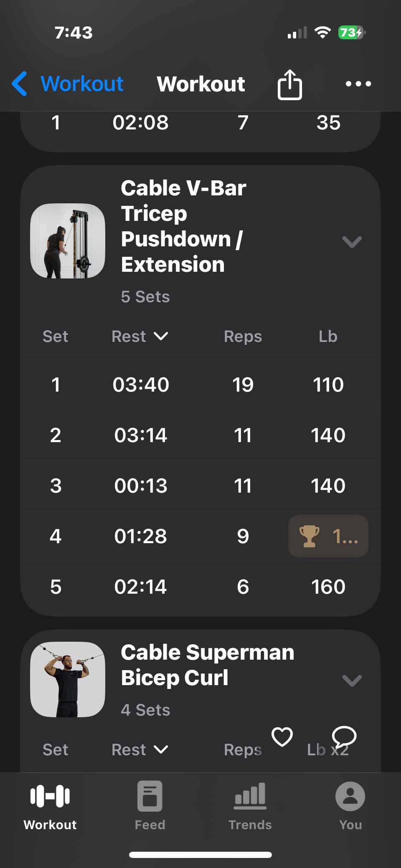The image size is (401, 868).
Task: Open comments via speech bubble icon
Action: (344, 737)
